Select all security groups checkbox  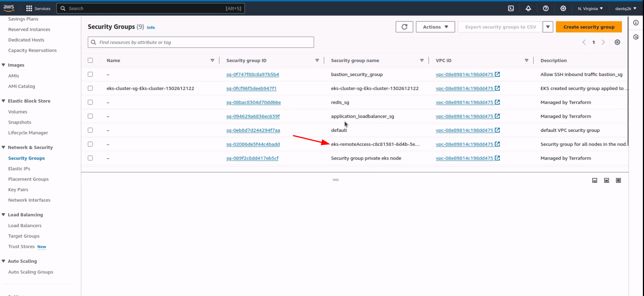click(x=90, y=60)
